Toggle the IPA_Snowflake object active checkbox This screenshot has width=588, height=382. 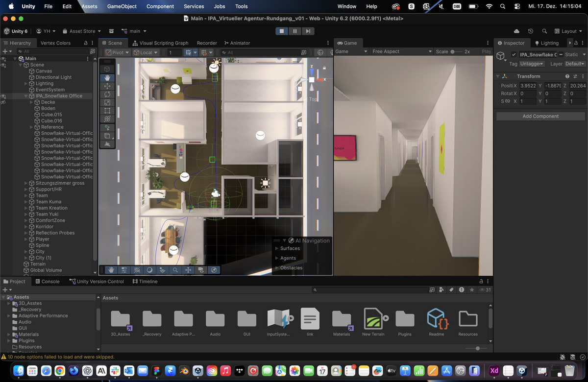[514, 55]
